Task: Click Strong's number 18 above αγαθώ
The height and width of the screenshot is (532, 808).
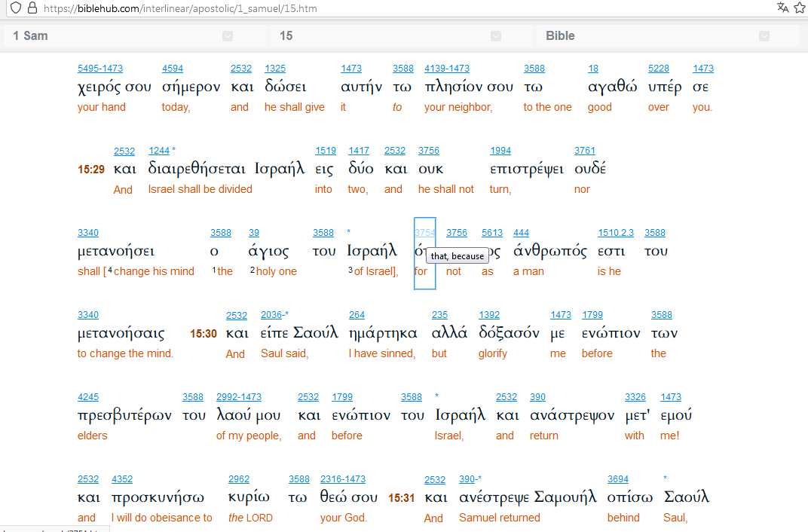Action: coord(593,69)
